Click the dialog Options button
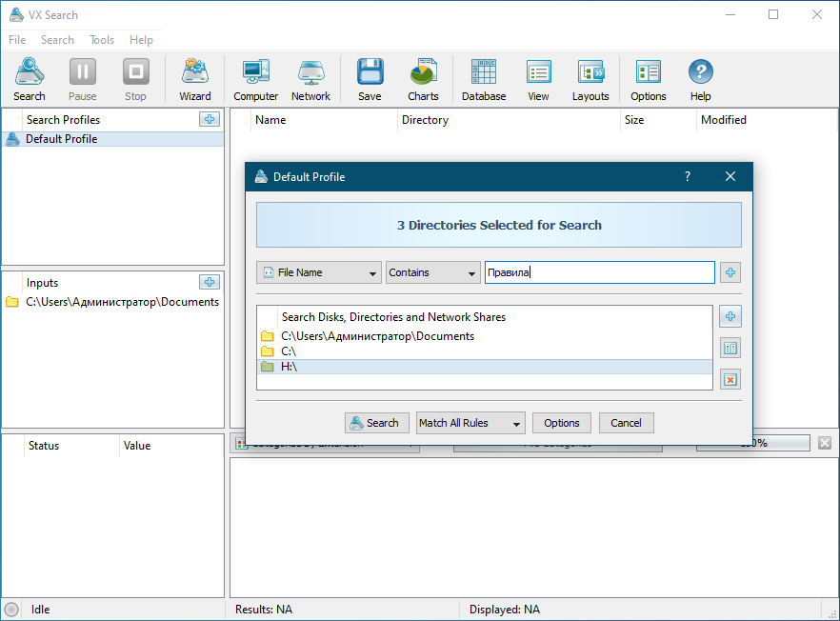840x621 pixels. [562, 423]
